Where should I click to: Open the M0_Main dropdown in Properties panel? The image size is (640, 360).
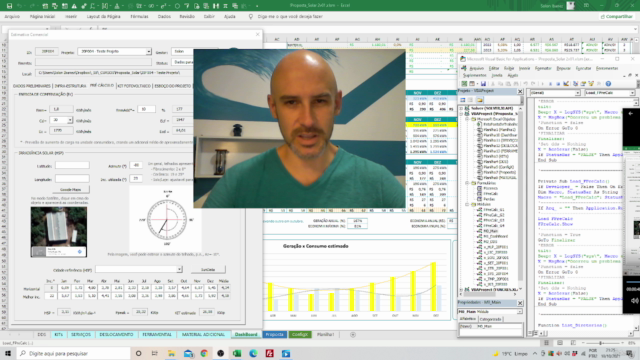[519, 312]
